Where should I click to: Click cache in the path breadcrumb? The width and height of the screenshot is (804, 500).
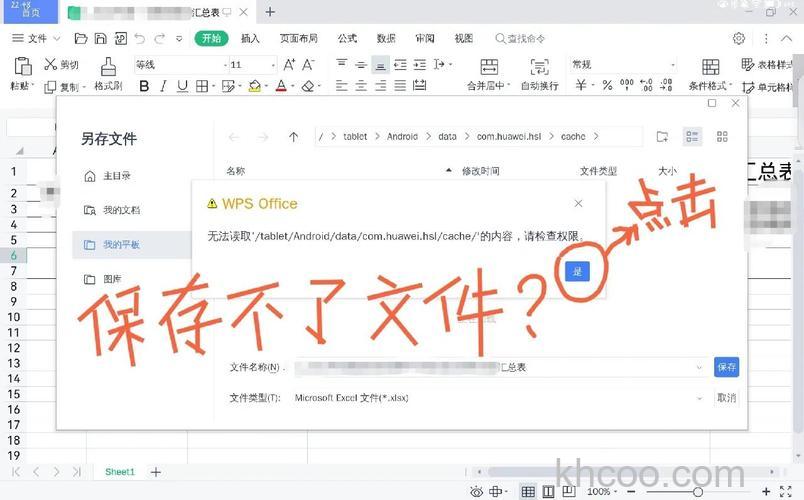point(573,136)
